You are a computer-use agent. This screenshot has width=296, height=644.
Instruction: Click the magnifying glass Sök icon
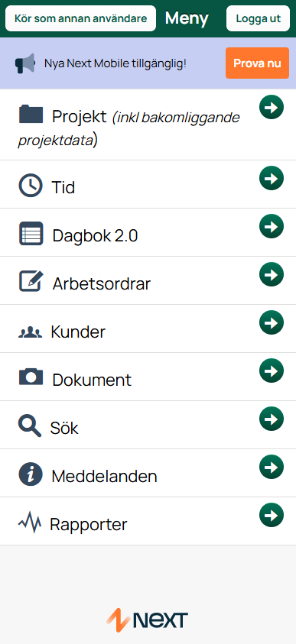coord(30,426)
